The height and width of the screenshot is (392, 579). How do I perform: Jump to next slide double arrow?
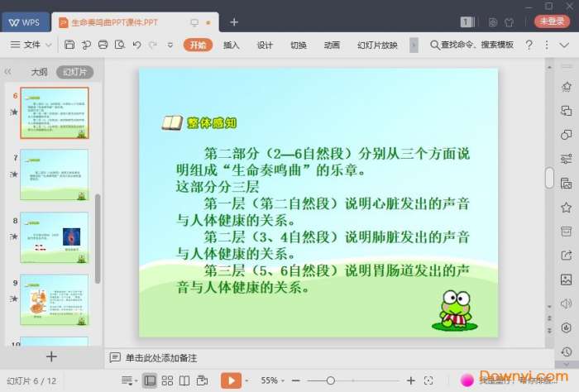pyautogui.click(x=549, y=330)
